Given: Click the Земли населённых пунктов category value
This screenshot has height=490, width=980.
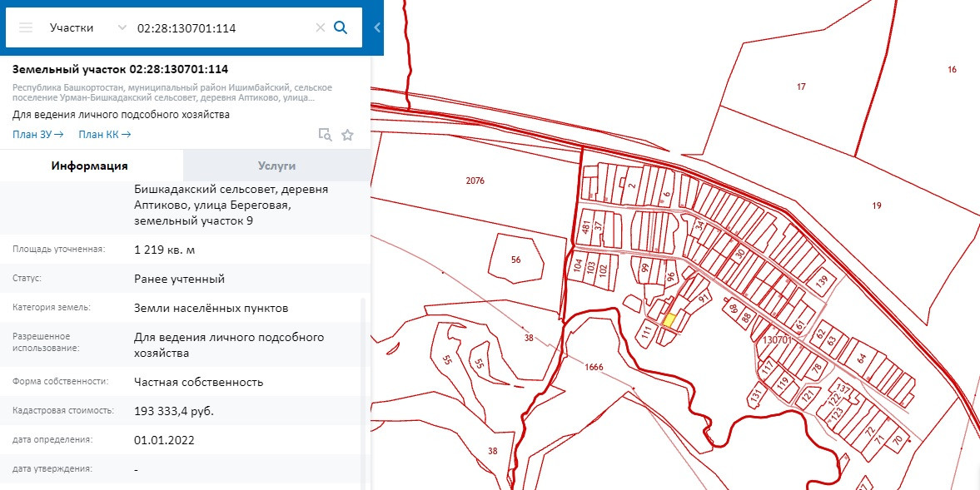Looking at the screenshot, I should (211, 308).
